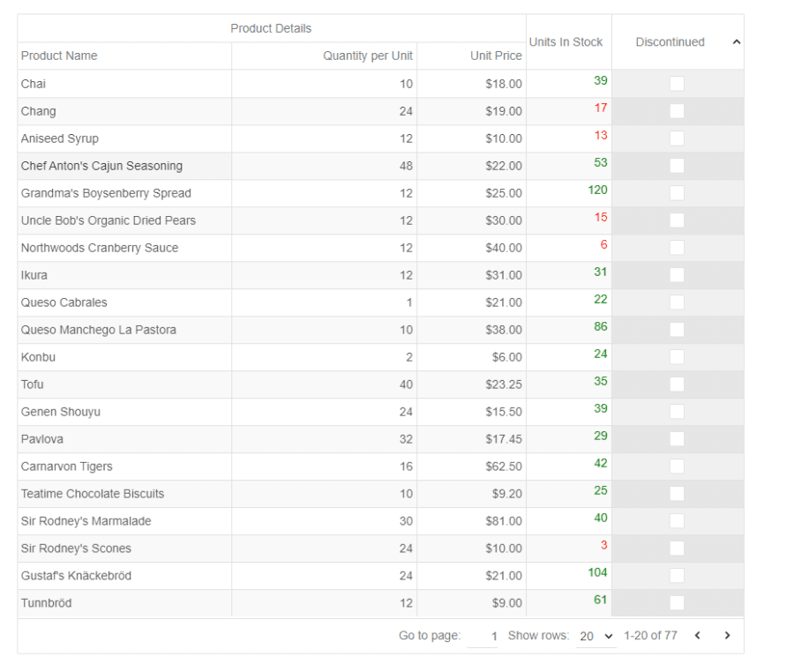794x672 pixels.
Task: Click the Discontinued column sort arrow
Action: (x=737, y=42)
